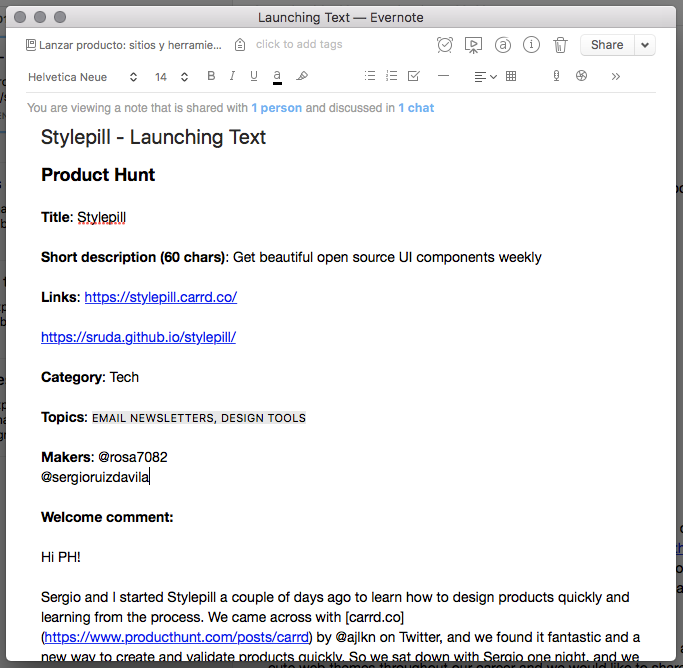Click the annotate (circled a) icon
Screen dimensions: 683x668
point(503,45)
